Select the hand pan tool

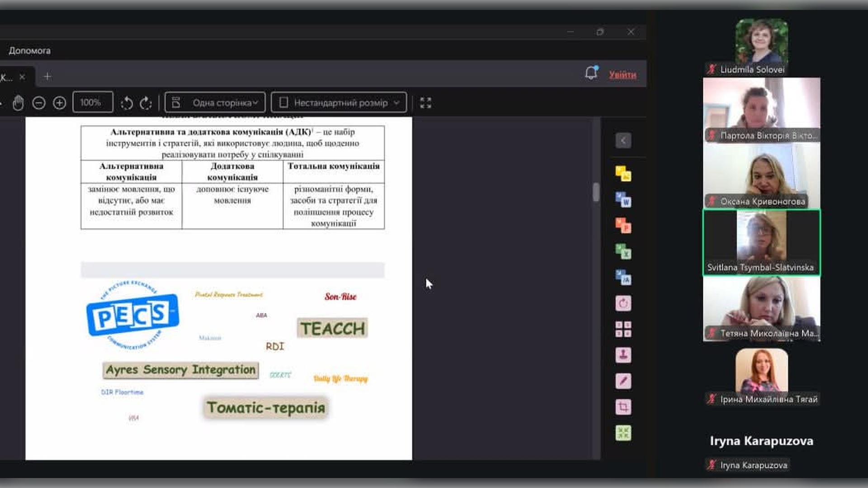pyautogui.click(x=18, y=103)
